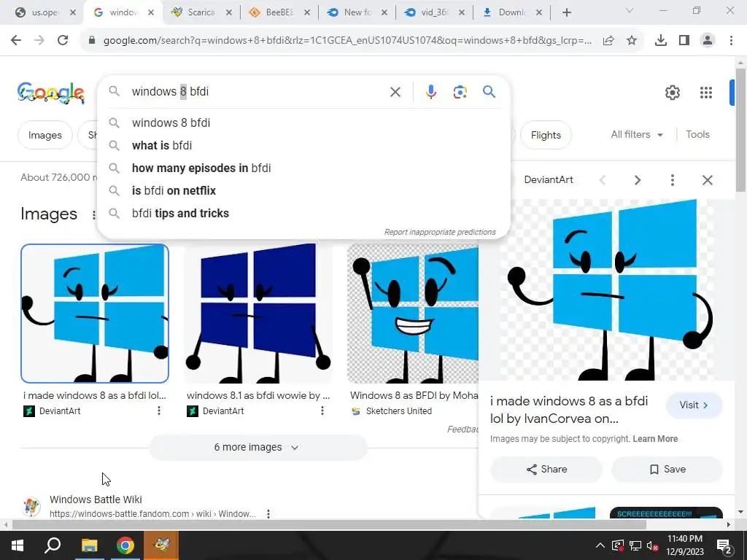Switch to the Scarica tab
Screen dimensions: 747x560
pyautogui.click(x=201, y=12)
